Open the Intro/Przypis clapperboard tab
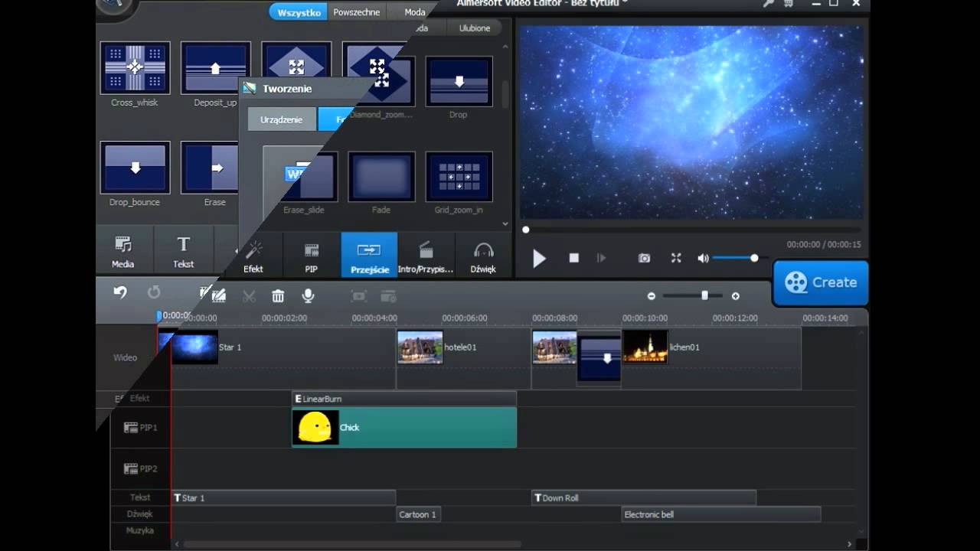 tap(426, 256)
